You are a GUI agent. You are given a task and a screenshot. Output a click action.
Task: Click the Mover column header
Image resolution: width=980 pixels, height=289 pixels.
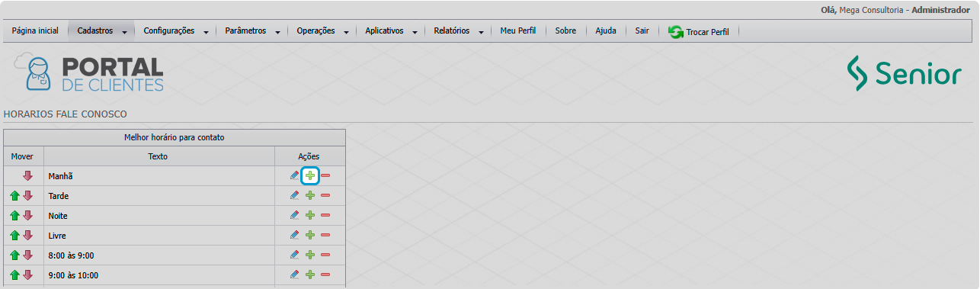click(24, 156)
